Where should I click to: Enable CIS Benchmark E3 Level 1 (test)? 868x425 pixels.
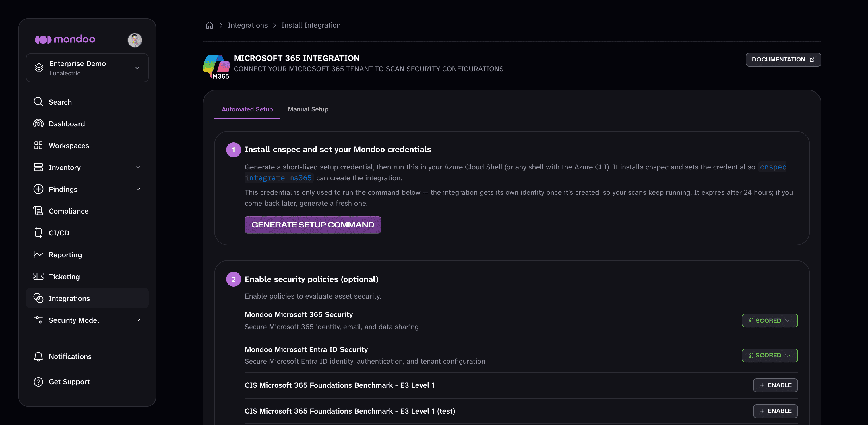tap(775, 411)
